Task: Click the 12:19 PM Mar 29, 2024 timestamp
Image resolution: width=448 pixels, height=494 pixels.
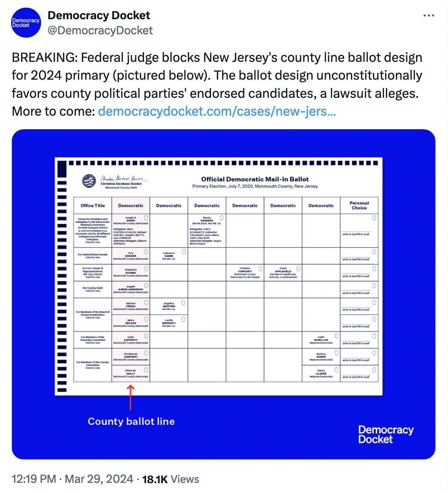Action: point(72,479)
